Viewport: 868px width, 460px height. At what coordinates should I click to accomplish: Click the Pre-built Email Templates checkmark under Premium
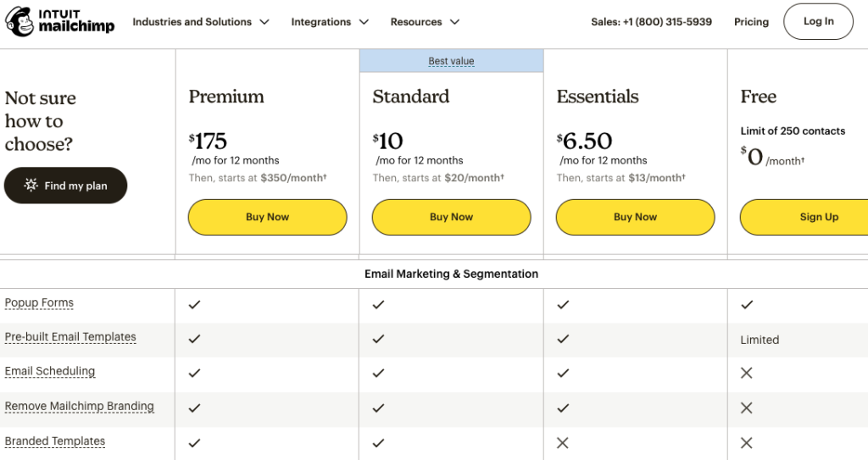194,339
